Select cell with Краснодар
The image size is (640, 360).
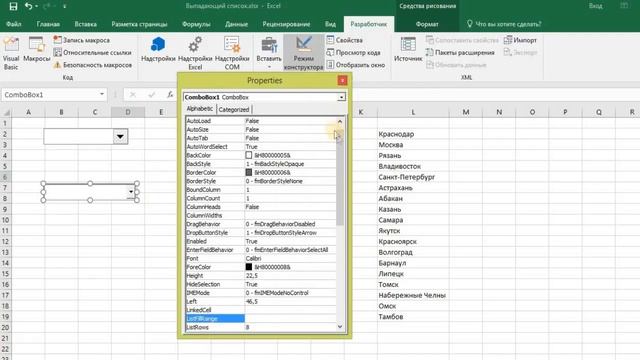click(x=413, y=134)
